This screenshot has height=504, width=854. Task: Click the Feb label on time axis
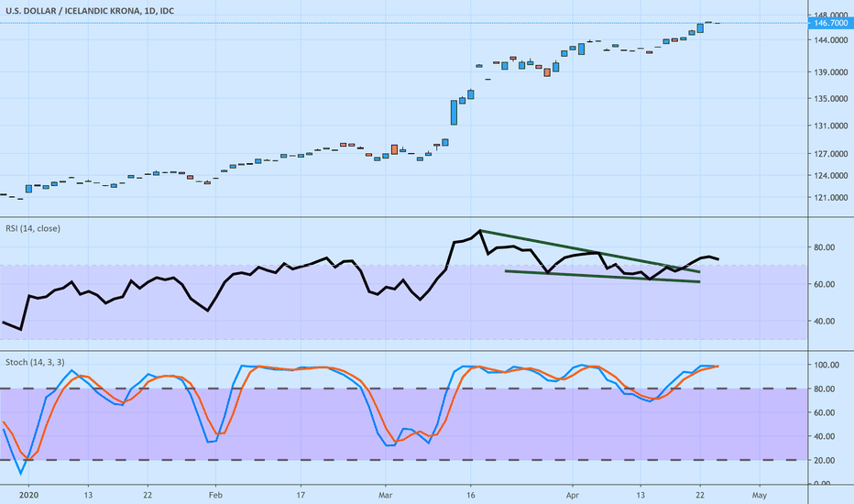pyautogui.click(x=215, y=495)
